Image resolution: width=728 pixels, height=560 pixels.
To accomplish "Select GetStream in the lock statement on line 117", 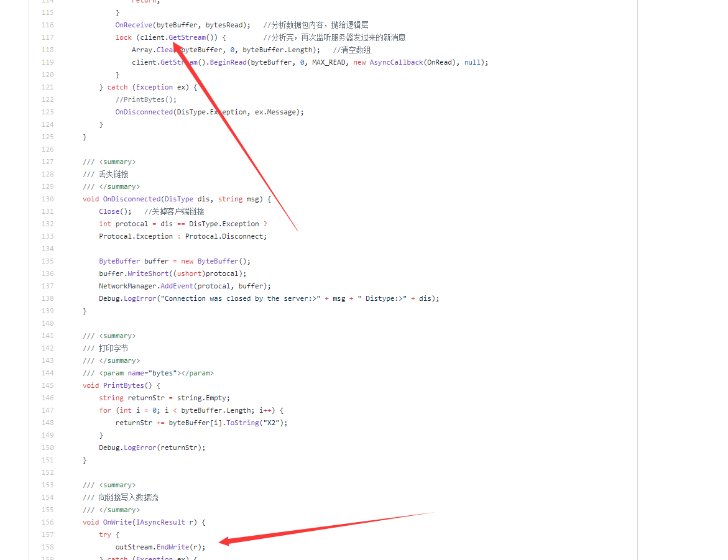I will pyautogui.click(x=187, y=38).
